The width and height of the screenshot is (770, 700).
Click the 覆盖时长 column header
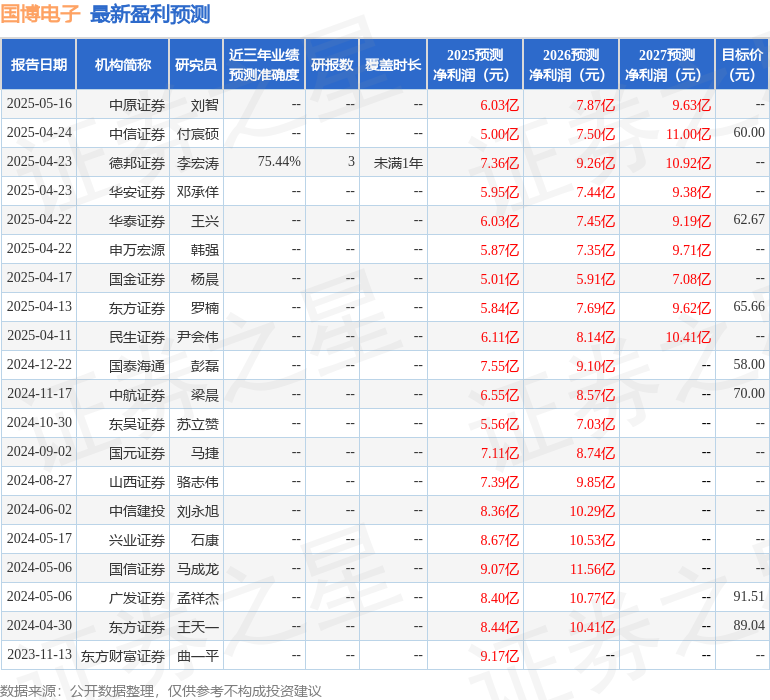393,65
